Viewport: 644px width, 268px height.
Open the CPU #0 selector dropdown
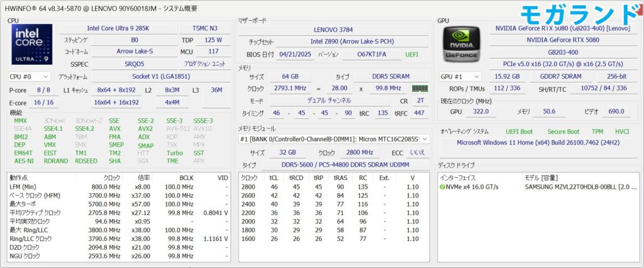coord(29,77)
